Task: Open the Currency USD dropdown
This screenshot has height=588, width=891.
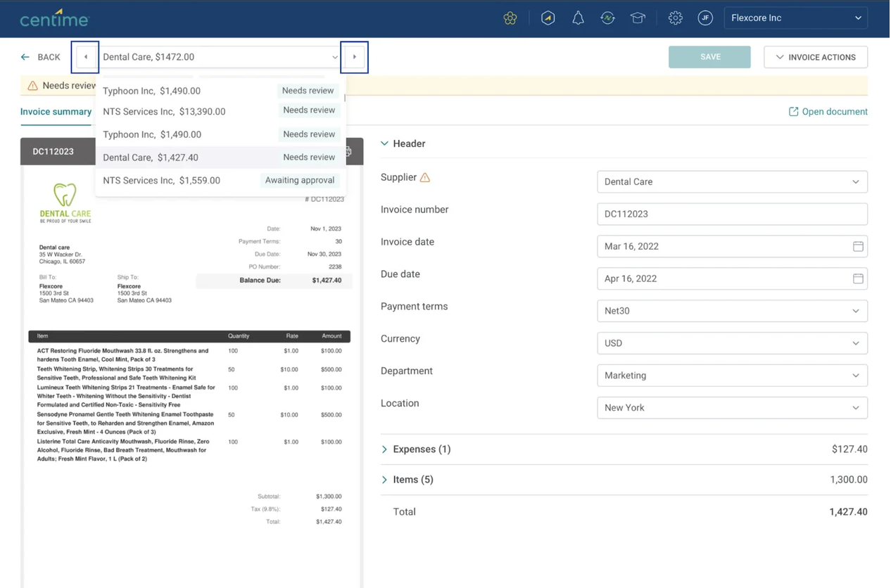Action: 732,343
